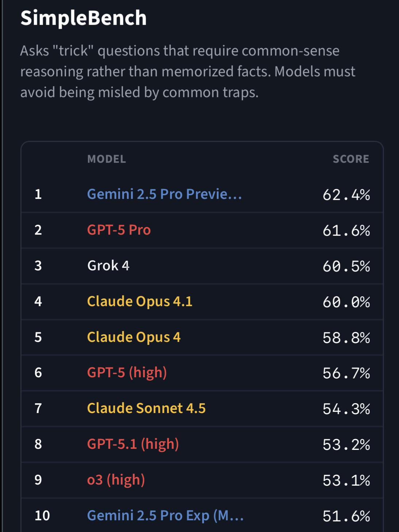Click the 62.4% score value
The width and height of the screenshot is (399, 532).
346,195
